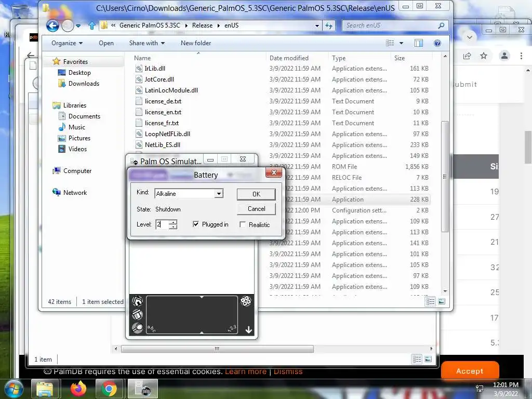
Task: Open the Share with dropdown
Action: coord(147,43)
